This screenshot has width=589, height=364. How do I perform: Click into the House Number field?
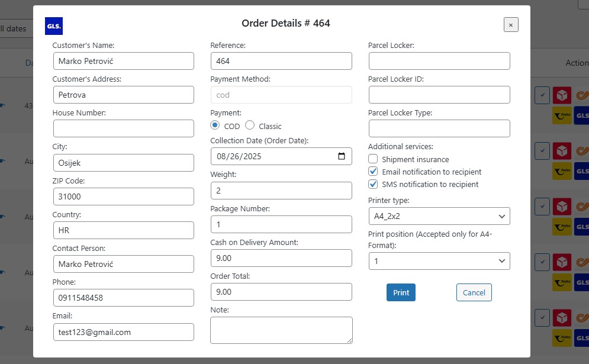click(123, 128)
